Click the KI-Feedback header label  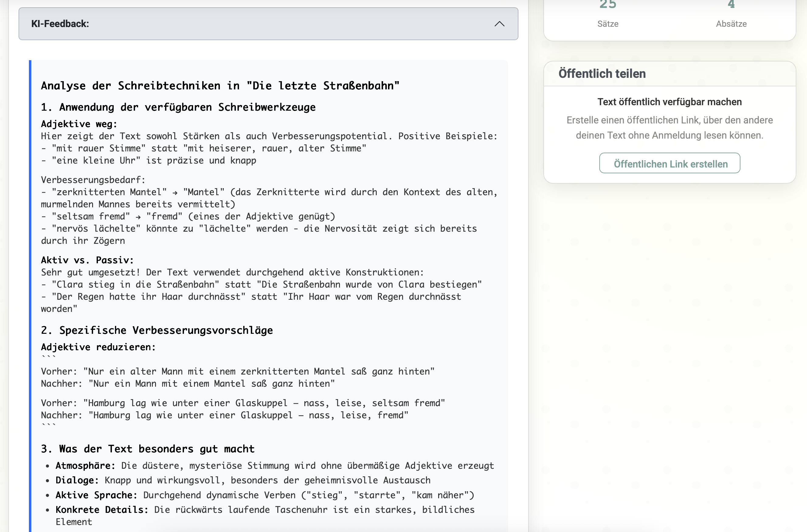(60, 24)
